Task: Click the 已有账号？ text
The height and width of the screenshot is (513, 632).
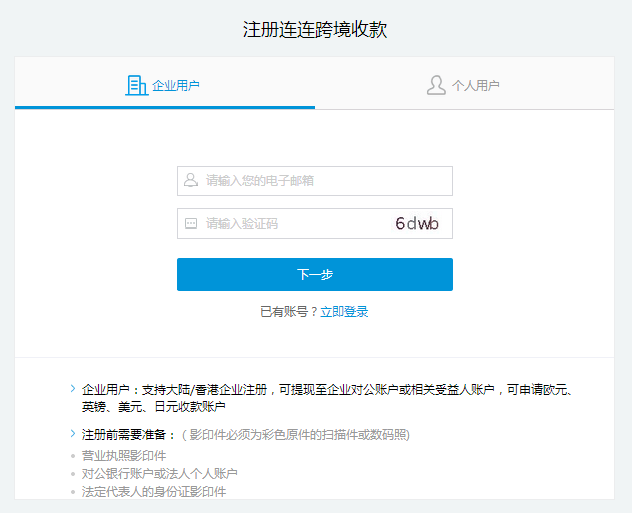Action: tap(290, 312)
